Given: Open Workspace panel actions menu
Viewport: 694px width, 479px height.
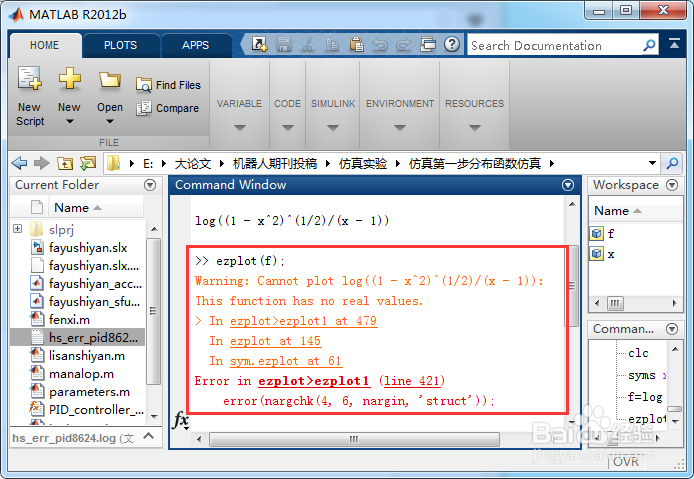Looking at the screenshot, I should pos(672,185).
